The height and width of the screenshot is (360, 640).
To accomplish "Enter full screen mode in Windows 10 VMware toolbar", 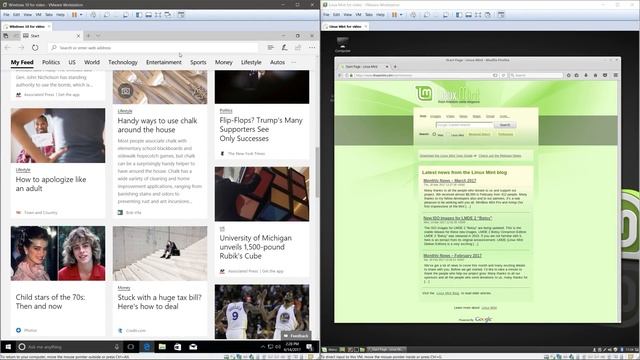I will coord(158,15).
